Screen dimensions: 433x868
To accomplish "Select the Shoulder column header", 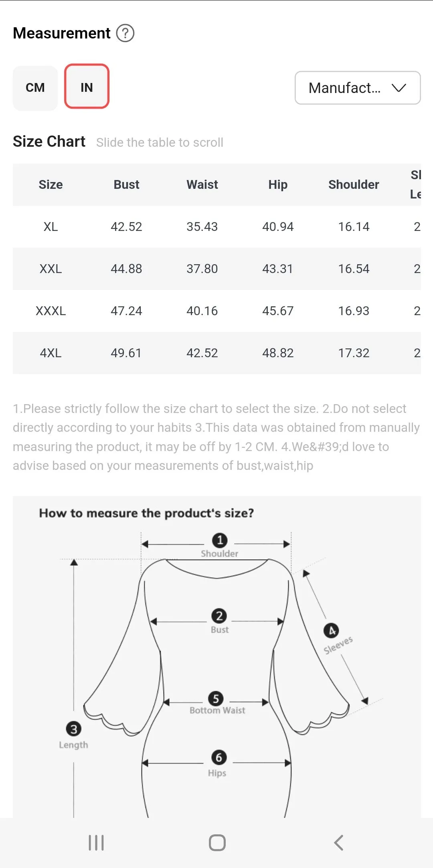I will point(354,184).
